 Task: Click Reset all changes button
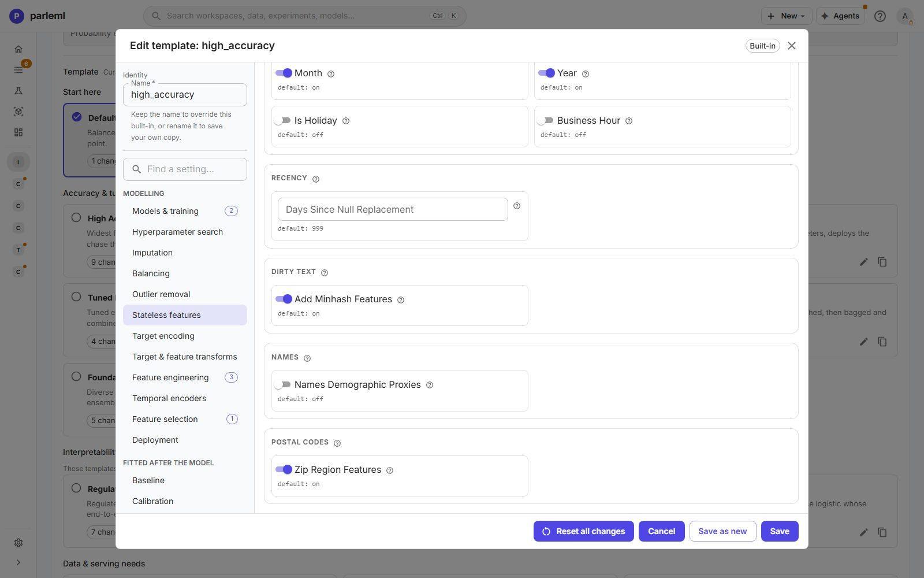(x=583, y=531)
